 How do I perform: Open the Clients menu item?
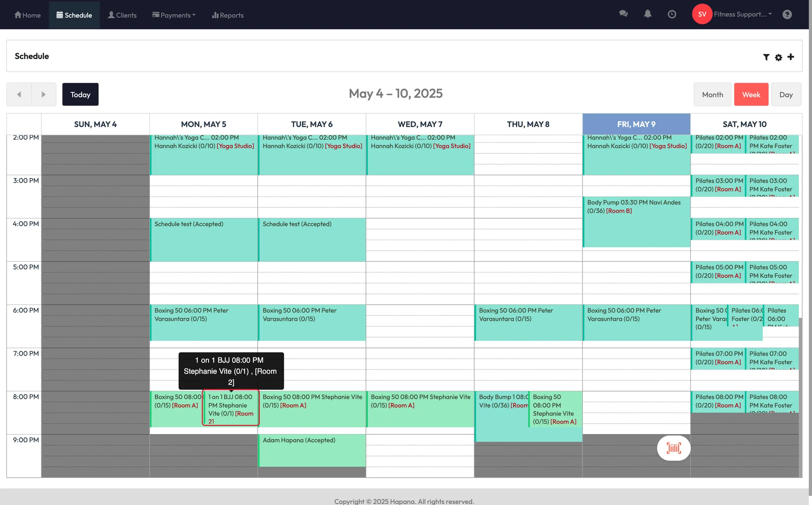pyautogui.click(x=122, y=15)
